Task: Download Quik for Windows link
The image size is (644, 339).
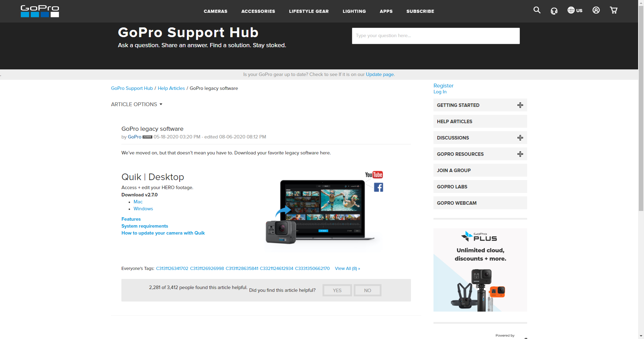Action: [143, 209]
